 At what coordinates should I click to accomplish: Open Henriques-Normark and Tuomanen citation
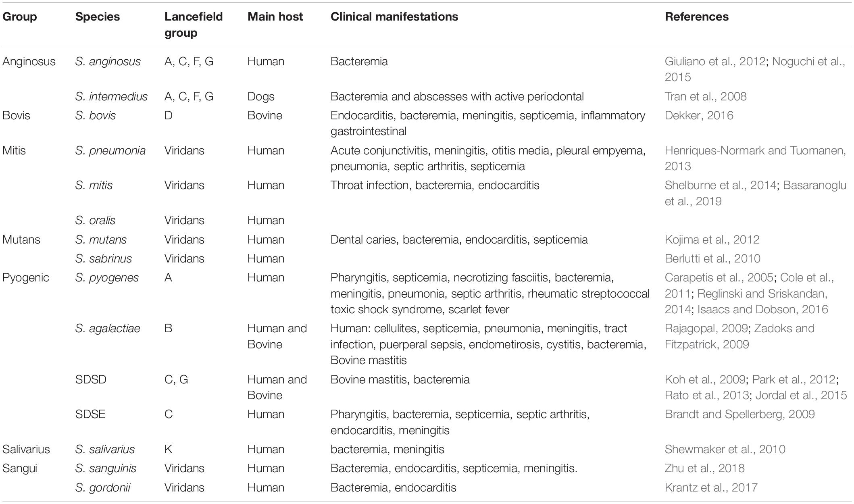755,158
